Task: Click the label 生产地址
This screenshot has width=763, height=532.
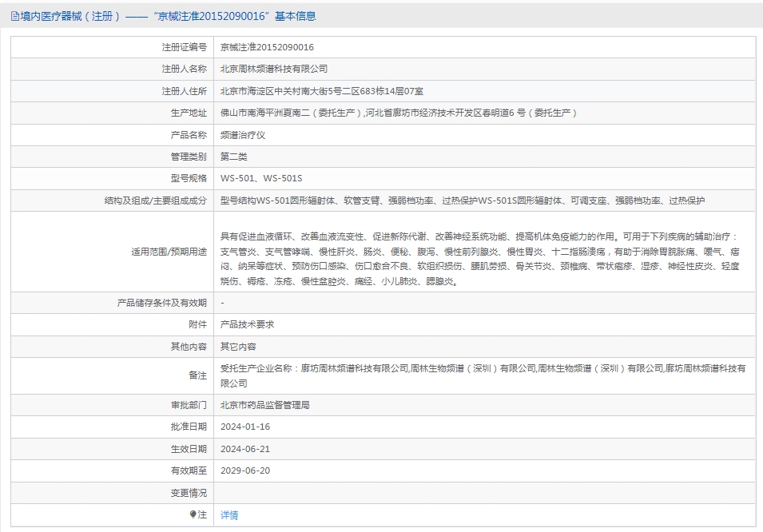Action: tap(189, 113)
